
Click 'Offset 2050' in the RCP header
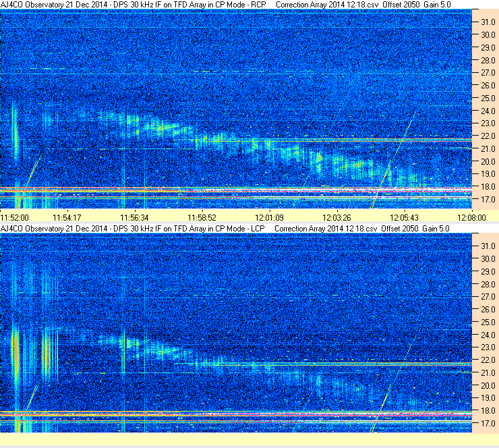tap(401, 5)
